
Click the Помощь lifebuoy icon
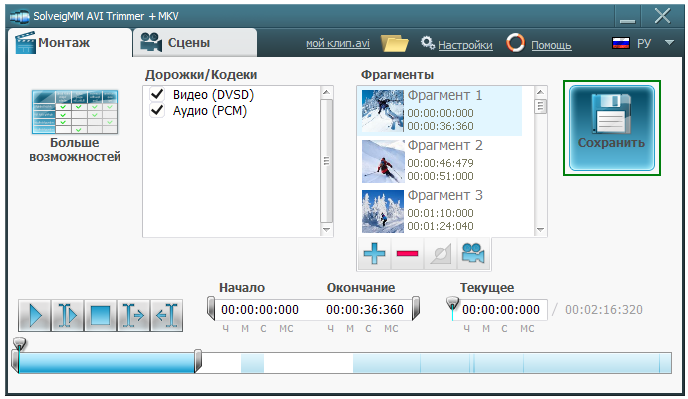coord(516,43)
